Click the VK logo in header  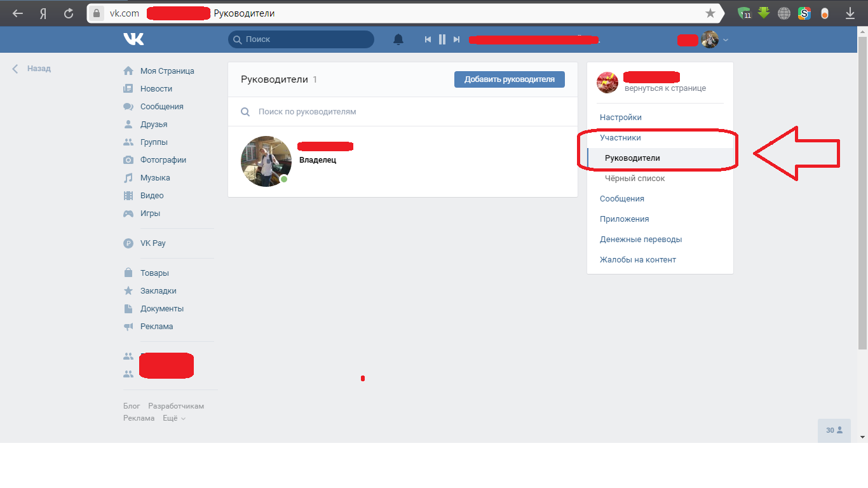(x=133, y=39)
